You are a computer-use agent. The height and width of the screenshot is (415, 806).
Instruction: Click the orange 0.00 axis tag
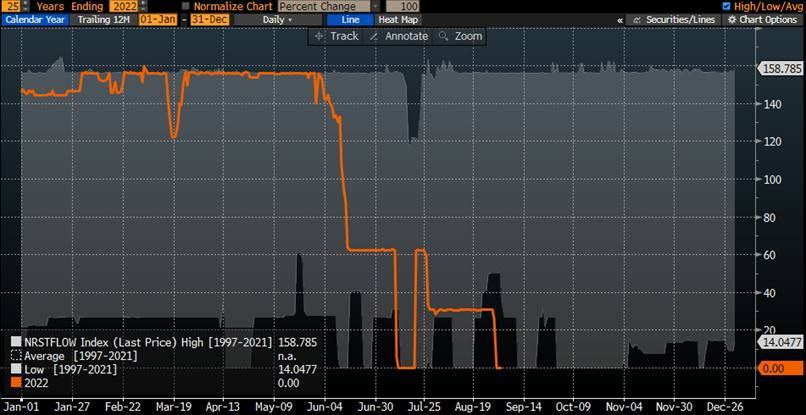tap(782, 368)
